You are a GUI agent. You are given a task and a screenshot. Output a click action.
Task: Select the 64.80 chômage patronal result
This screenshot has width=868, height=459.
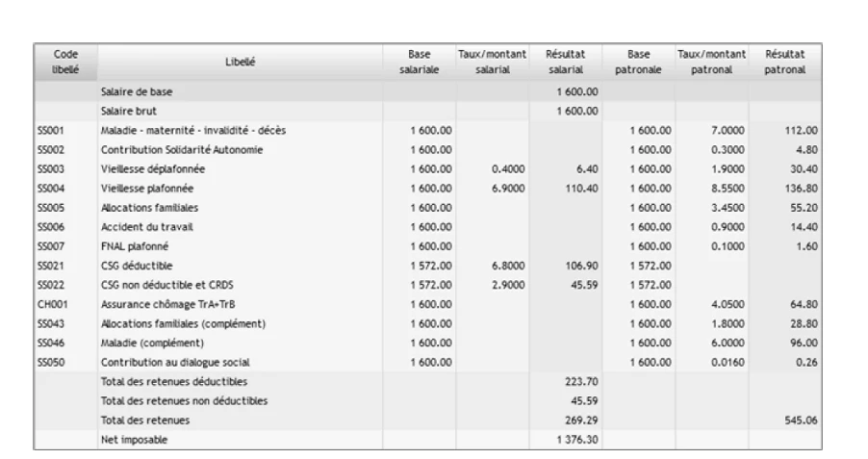804,305
